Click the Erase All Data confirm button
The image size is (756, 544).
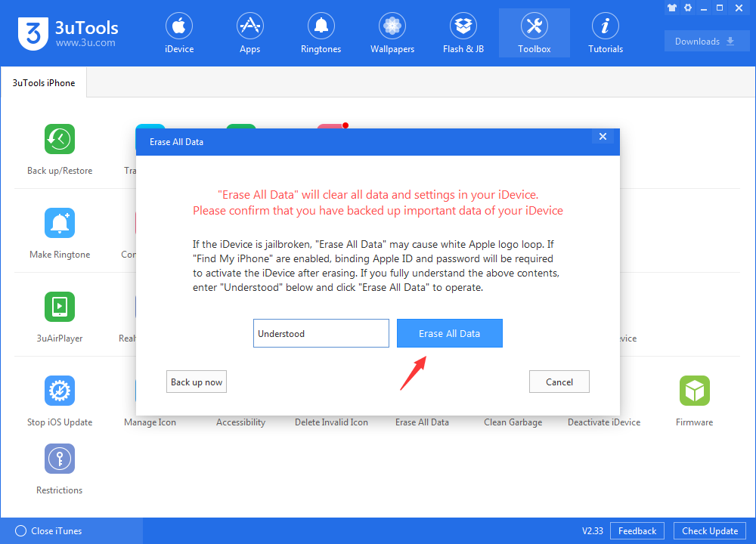[x=449, y=333]
